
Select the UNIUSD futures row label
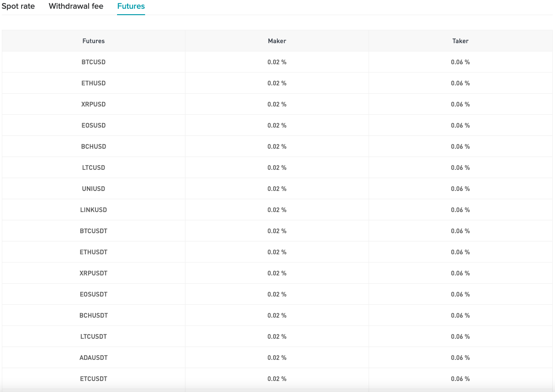coord(94,189)
